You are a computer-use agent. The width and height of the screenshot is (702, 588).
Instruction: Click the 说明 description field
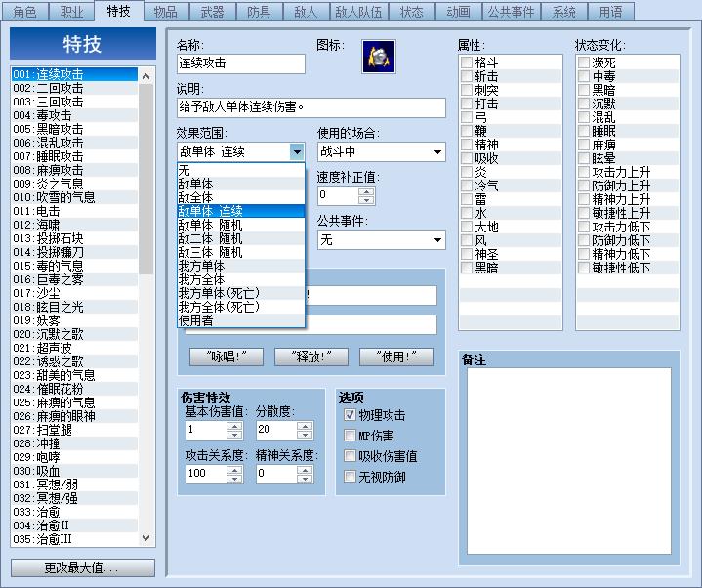(x=311, y=107)
